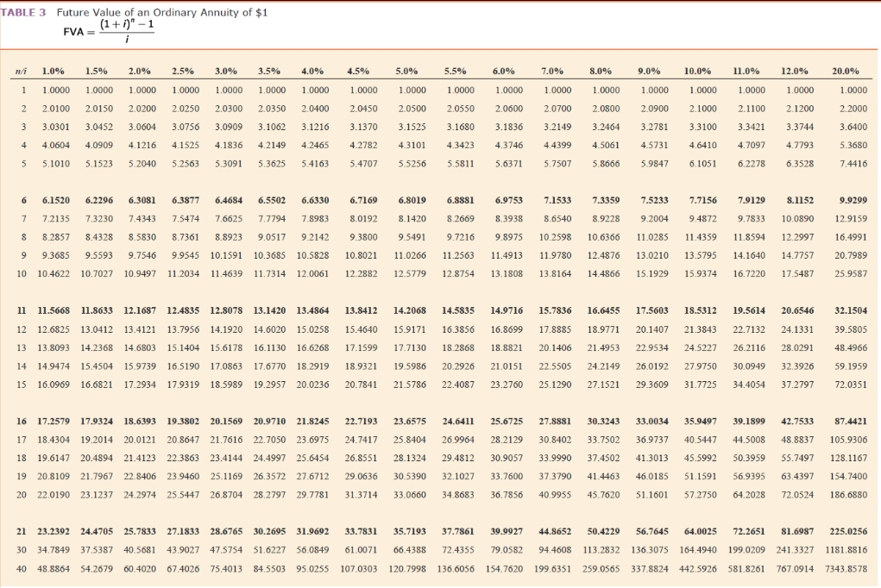Click the value 128.1167

tap(848, 459)
